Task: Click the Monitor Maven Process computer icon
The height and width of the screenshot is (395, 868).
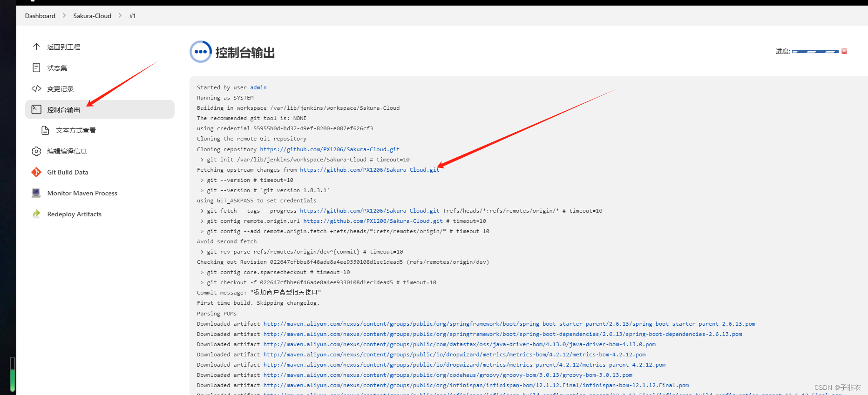Action: tap(36, 193)
